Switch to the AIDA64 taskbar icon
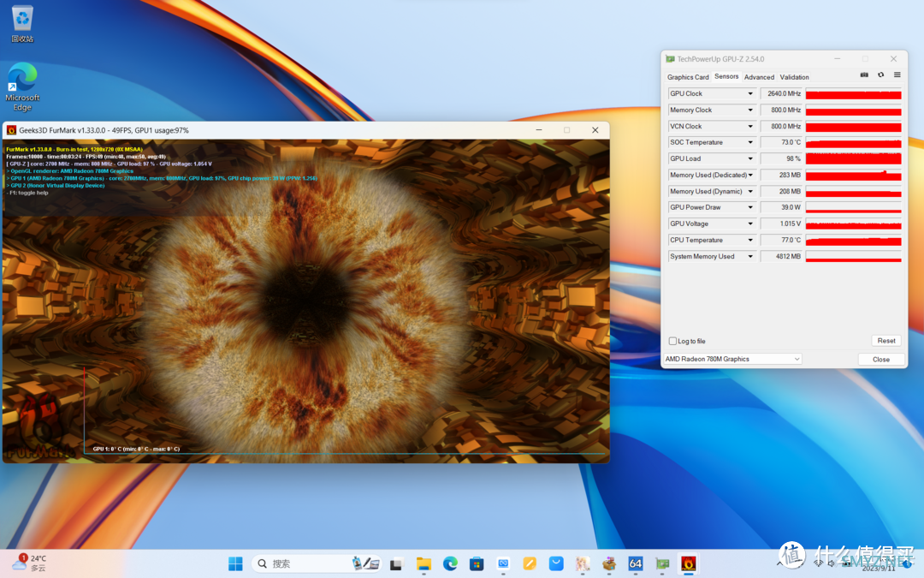The image size is (924, 578). [x=635, y=563]
